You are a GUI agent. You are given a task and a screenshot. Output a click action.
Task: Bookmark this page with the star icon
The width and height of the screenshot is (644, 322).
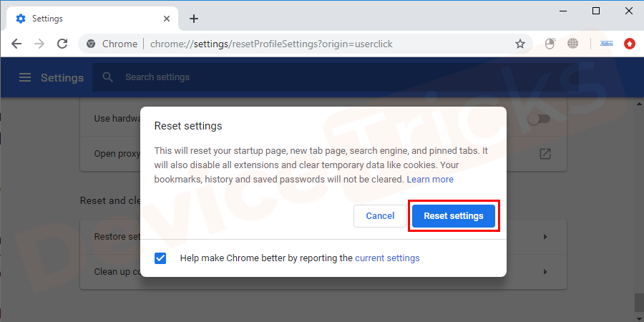[x=520, y=44]
